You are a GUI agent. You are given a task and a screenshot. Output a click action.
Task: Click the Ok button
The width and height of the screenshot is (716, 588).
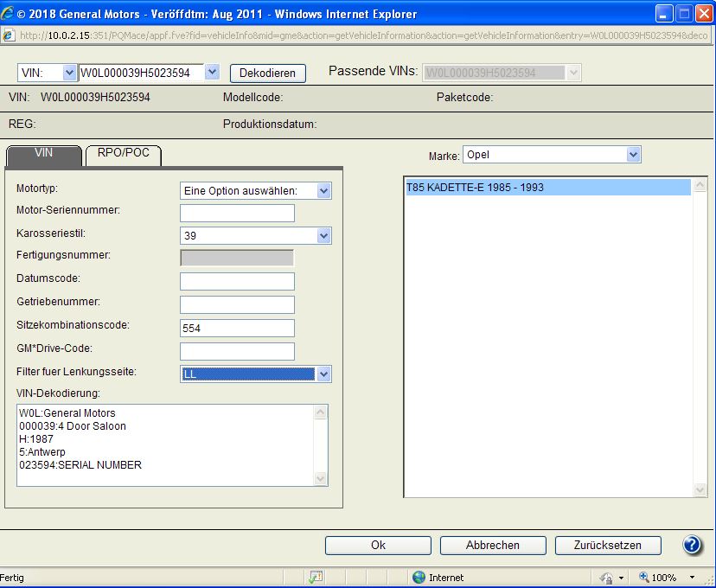(x=378, y=546)
